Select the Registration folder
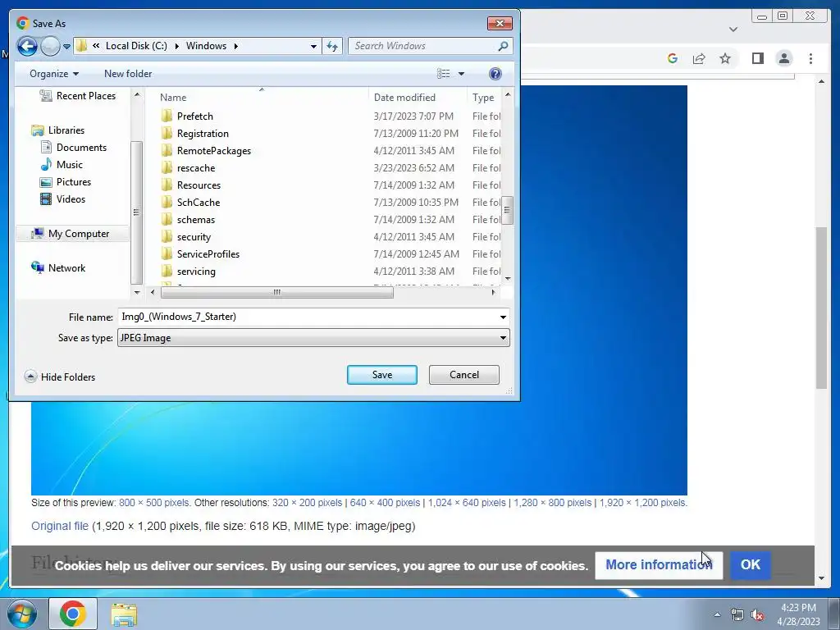Image resolution: width=840 pixels, height=630 pixels. [195, 134]
